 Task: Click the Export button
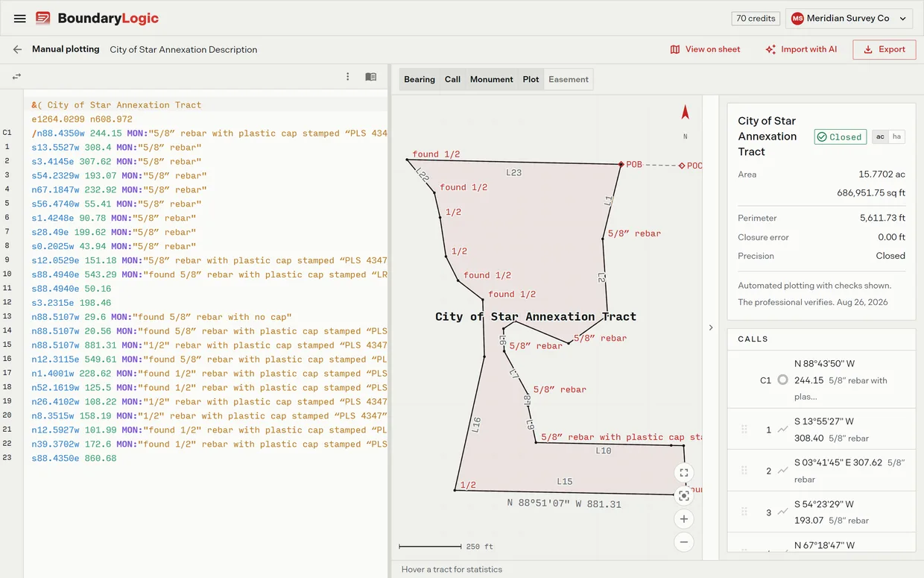coord(885,49)
